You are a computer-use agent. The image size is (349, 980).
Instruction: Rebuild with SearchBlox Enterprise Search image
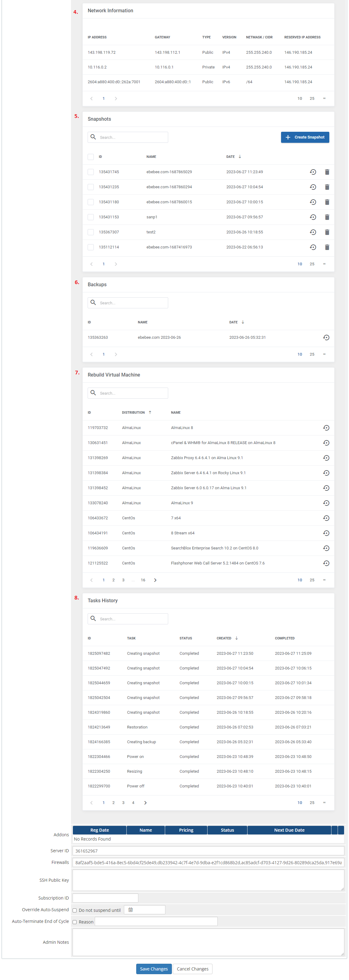point(326,548)
